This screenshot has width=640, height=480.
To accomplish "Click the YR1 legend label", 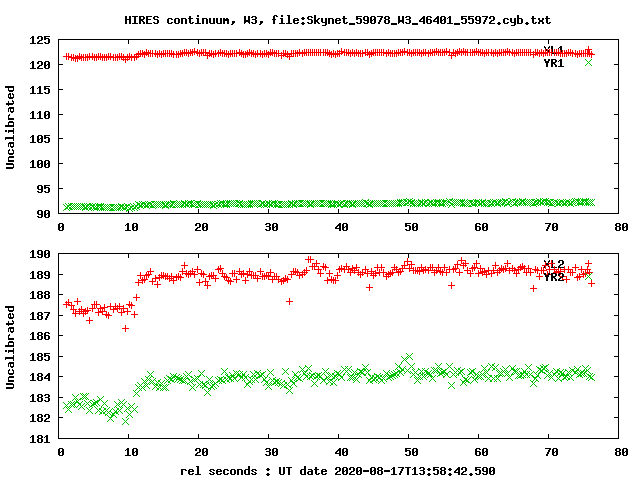I will click(553, 63).
